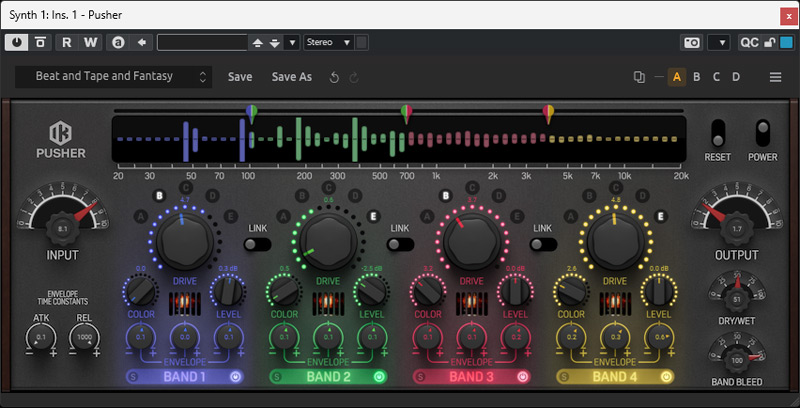
Task: Select preset slot A
Action: 677,78
